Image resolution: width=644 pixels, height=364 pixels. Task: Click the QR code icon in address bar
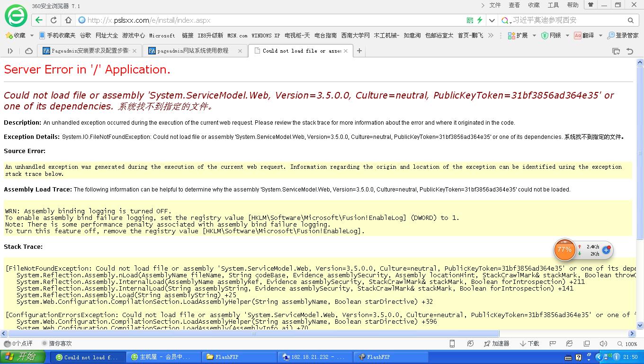pyautogui.click(x=470, y=20)
